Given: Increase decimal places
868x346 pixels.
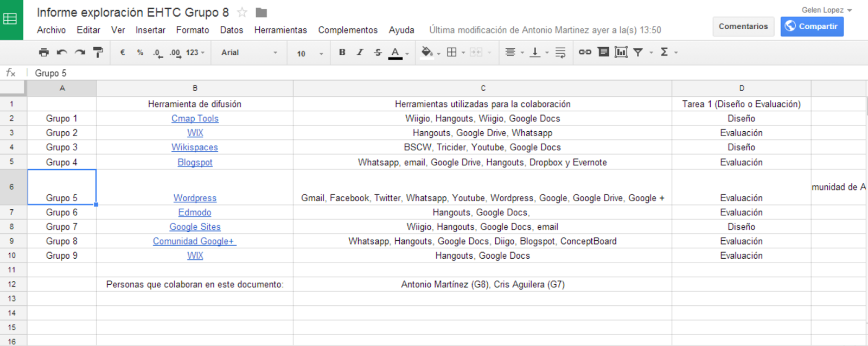Looking at the screenshot, I should [x=175, y=53].
